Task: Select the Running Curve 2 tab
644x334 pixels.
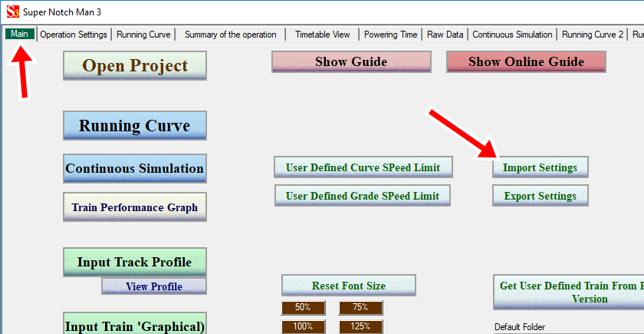Action: [593, 35]
